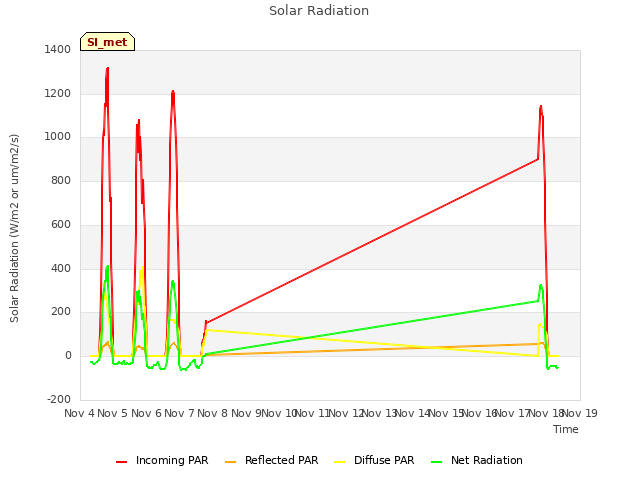Click the 800 y-axis tick label

click(x=61, y=180)
